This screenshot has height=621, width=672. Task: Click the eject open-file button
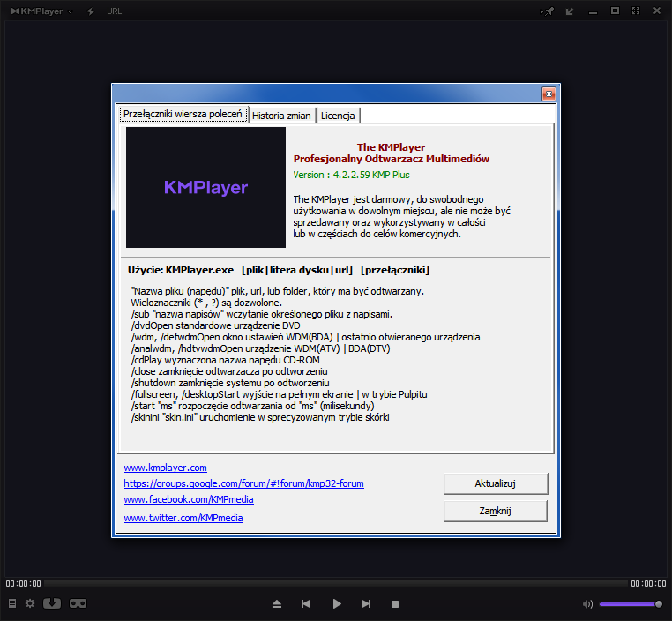pyautogui.click(x=277, y=604)
